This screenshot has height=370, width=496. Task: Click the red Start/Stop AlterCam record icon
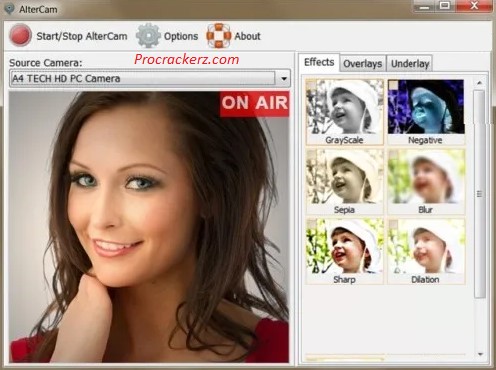tap(20, 35)
